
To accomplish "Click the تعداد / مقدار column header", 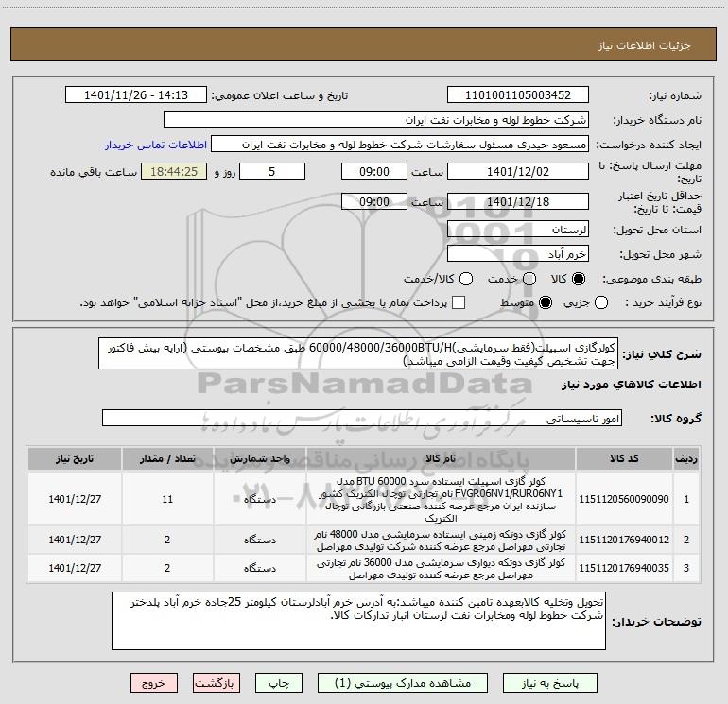I will 167,458.
